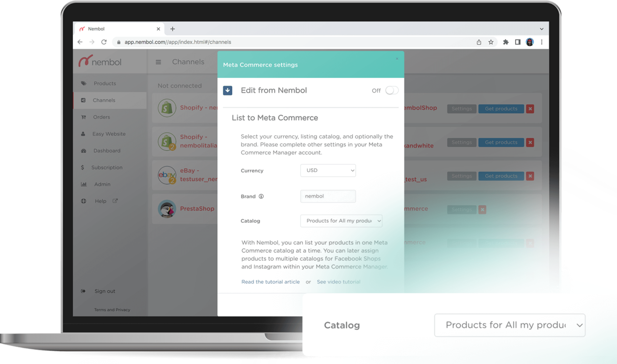
Task: Click inside the Brand input field
Action: 328,196
